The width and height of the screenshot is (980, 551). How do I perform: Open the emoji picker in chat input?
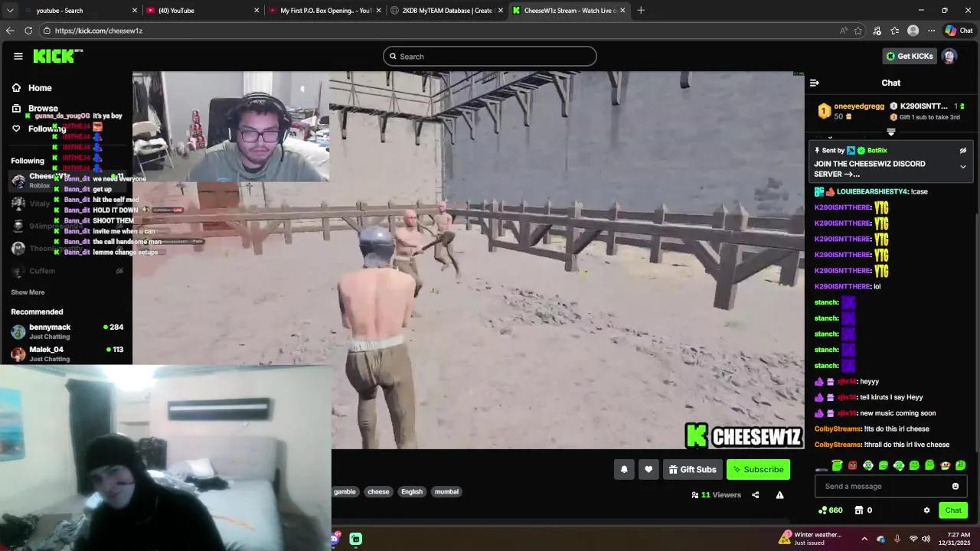(x=955, y=487)
